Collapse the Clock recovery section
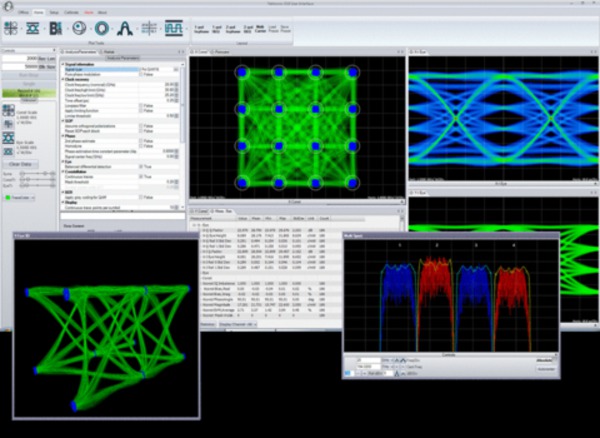The height and width of the screenshot is (438, 600). [x=63, y=80]
